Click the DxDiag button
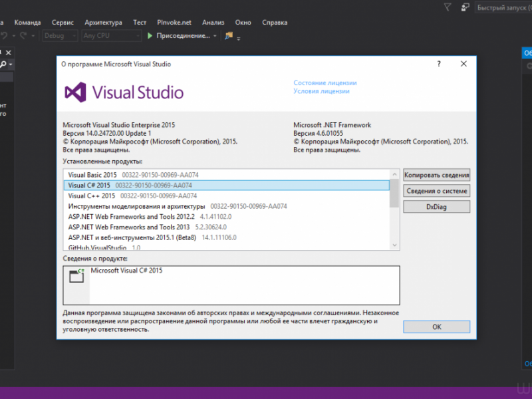Screen dimensions: 532x399 (436, 207)
